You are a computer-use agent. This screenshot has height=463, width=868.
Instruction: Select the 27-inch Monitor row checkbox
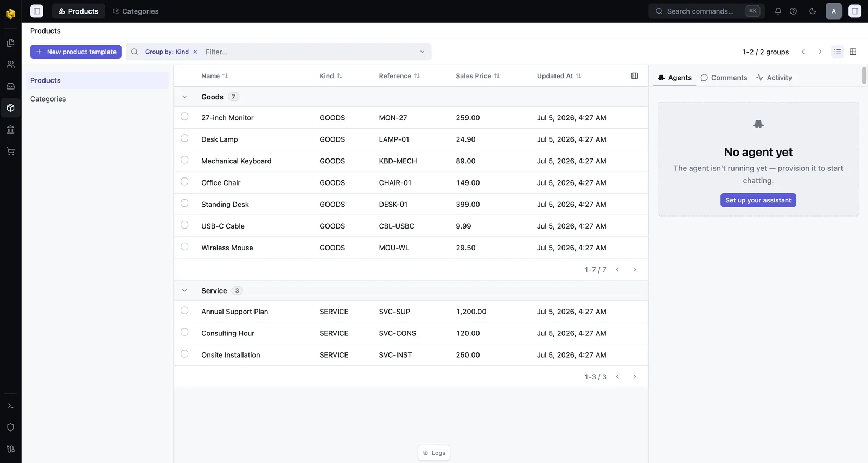(184, 117)
